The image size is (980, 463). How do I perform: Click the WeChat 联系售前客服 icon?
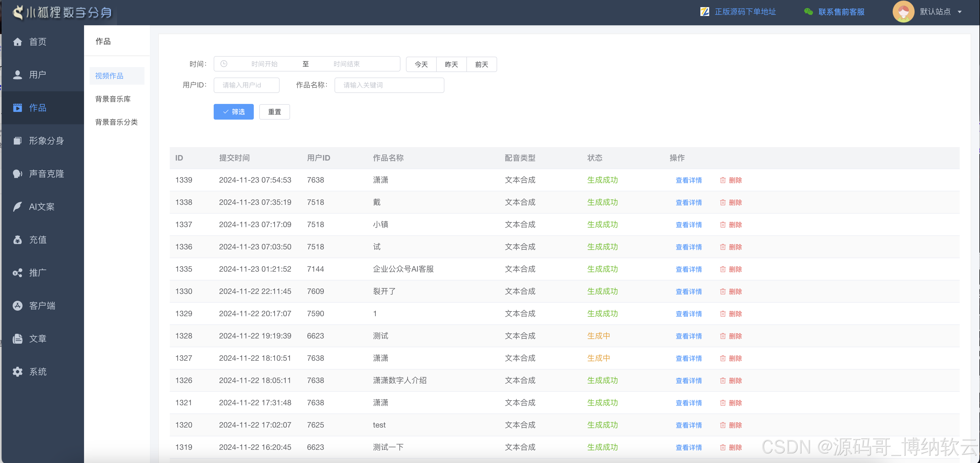point(808,12)
